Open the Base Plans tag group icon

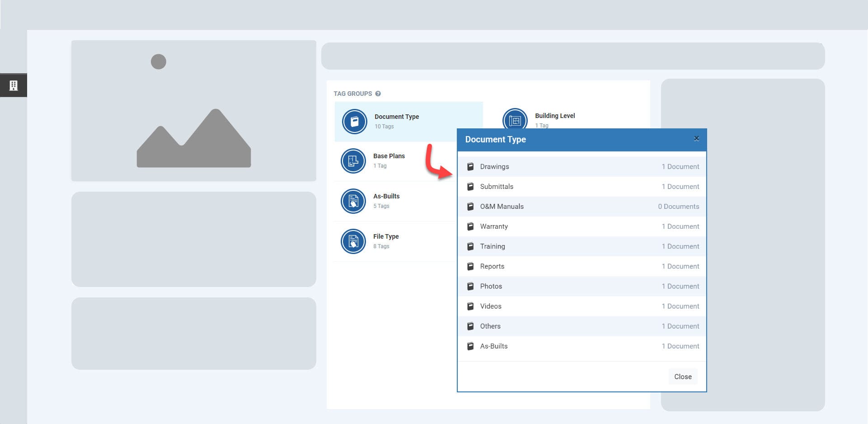pos(353,161)
